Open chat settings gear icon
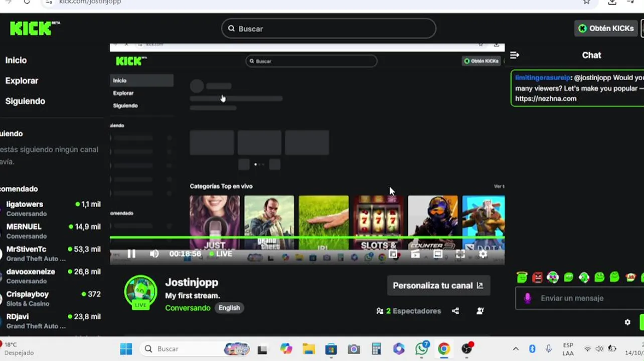The image size is (644, 361). pos(627,322)
